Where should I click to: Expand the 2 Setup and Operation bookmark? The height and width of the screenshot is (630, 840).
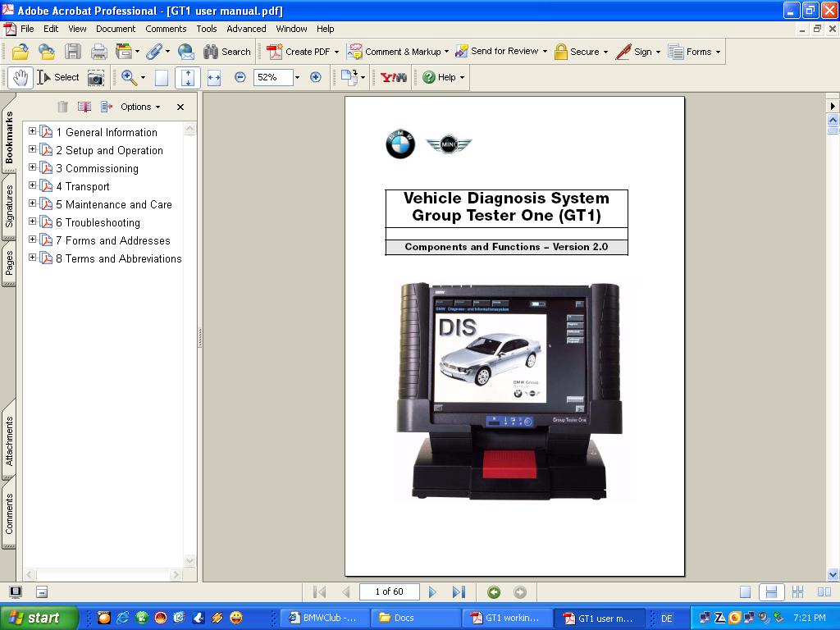32,149
